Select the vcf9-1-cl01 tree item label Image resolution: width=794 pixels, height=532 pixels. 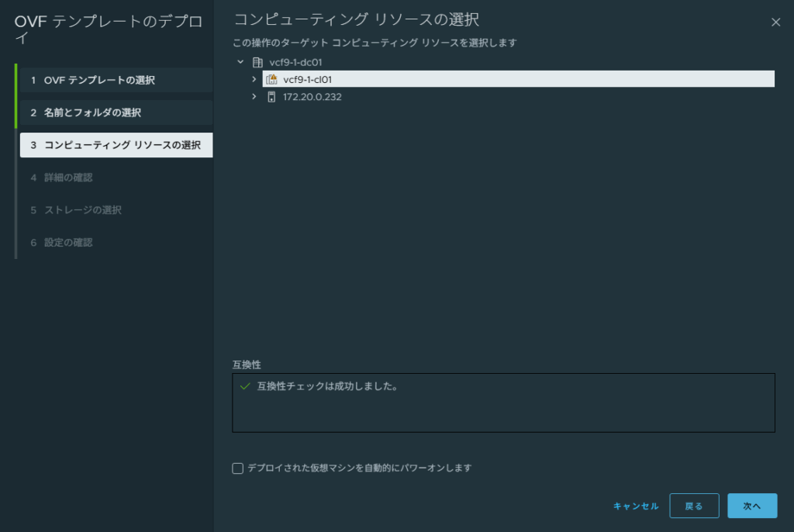click(x=308, y=79)
